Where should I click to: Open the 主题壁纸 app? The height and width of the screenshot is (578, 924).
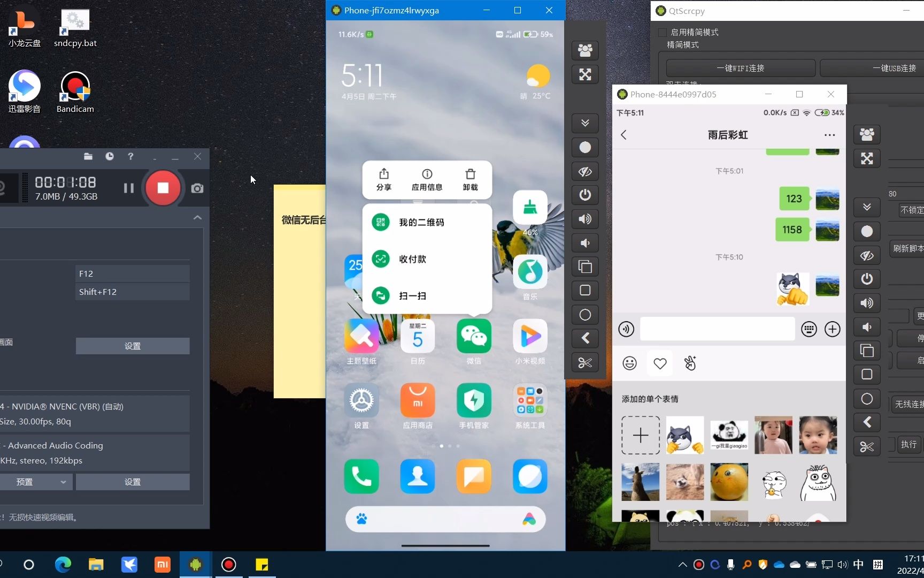point(361,336)
